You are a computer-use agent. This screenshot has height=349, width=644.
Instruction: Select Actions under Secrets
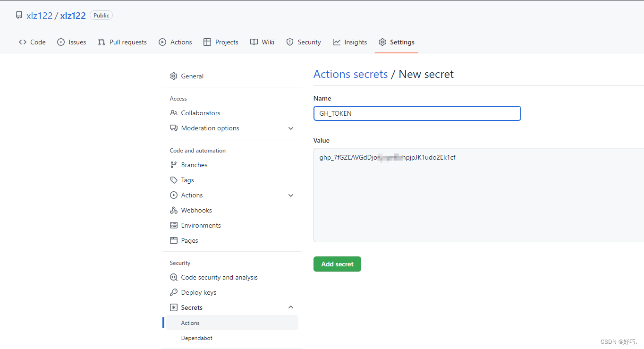click(x=232, y=323)
